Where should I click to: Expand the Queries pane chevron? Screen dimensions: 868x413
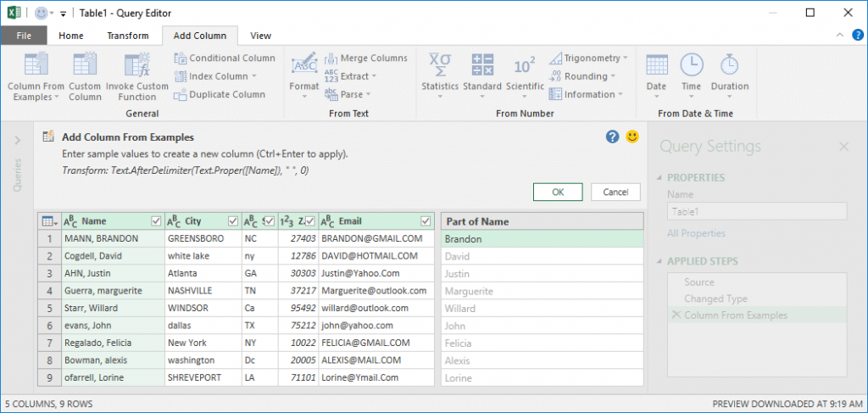17,140
